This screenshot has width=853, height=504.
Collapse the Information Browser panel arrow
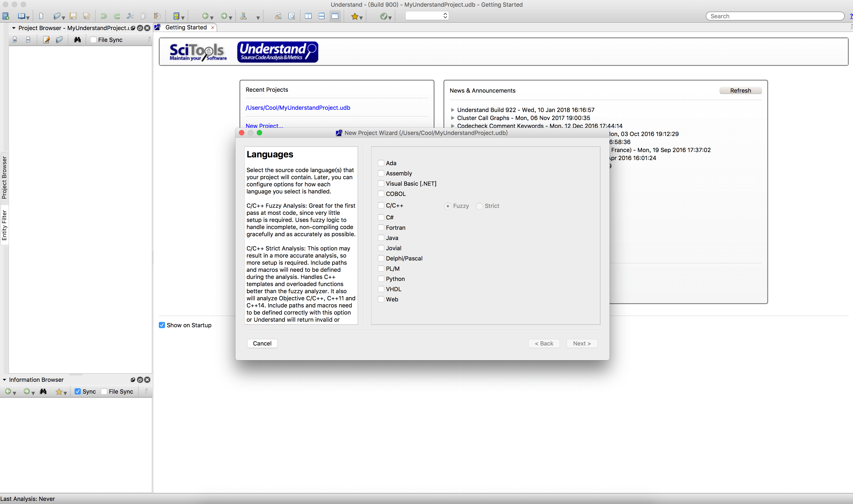4,380
